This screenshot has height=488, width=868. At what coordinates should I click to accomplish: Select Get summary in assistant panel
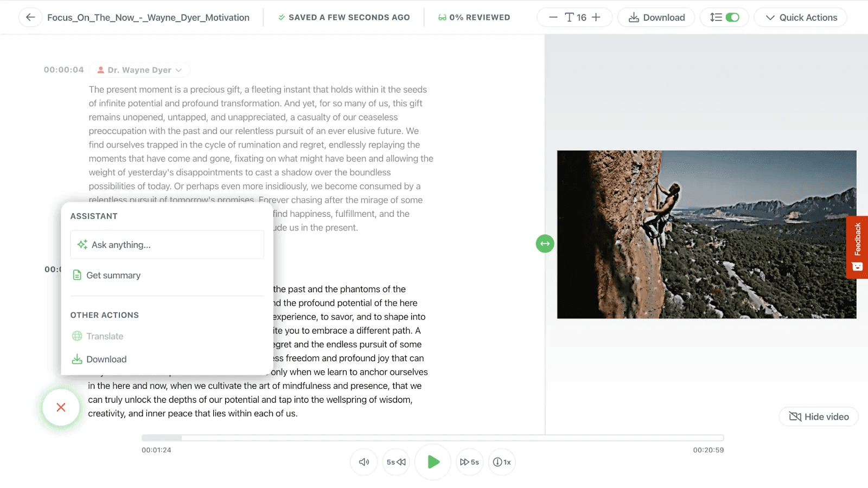(107, 275)
